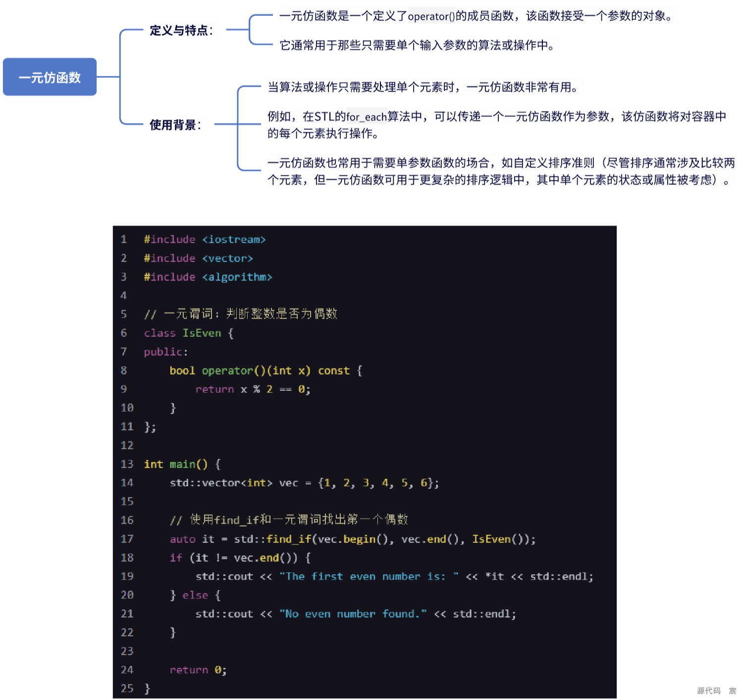Click the 使用背景 branch label
Screen dimensions: 742x700
pyautogui.click(x=176, y=125)
